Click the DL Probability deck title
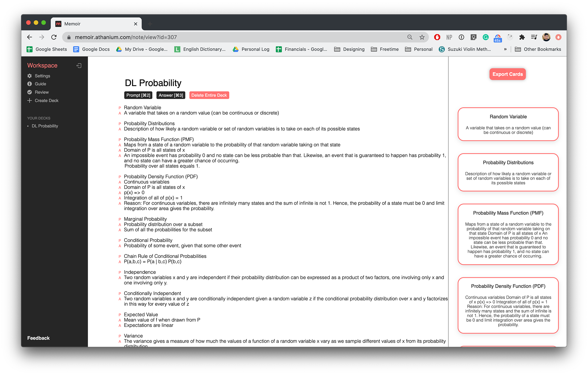 pyautogui.click(x=153, y=83)
